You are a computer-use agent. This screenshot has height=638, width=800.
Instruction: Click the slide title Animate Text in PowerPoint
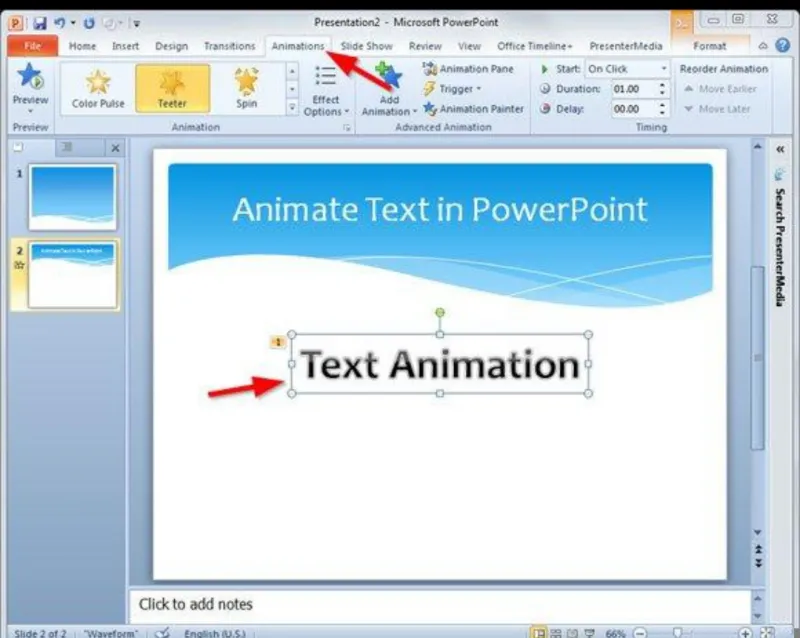(x=440, y=209)
